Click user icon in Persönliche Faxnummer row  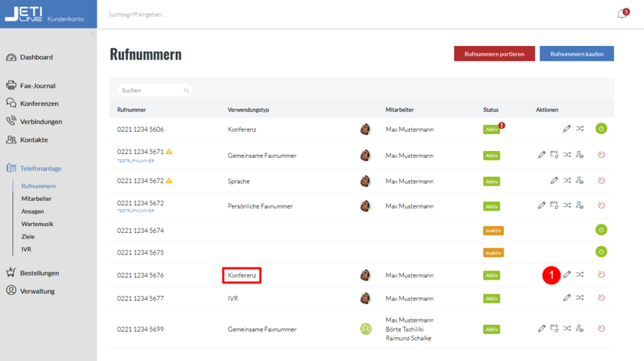click(x=580, y=205)
